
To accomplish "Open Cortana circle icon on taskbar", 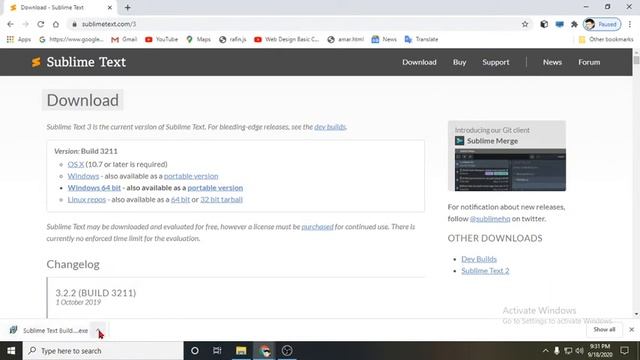I will [195, 351].
